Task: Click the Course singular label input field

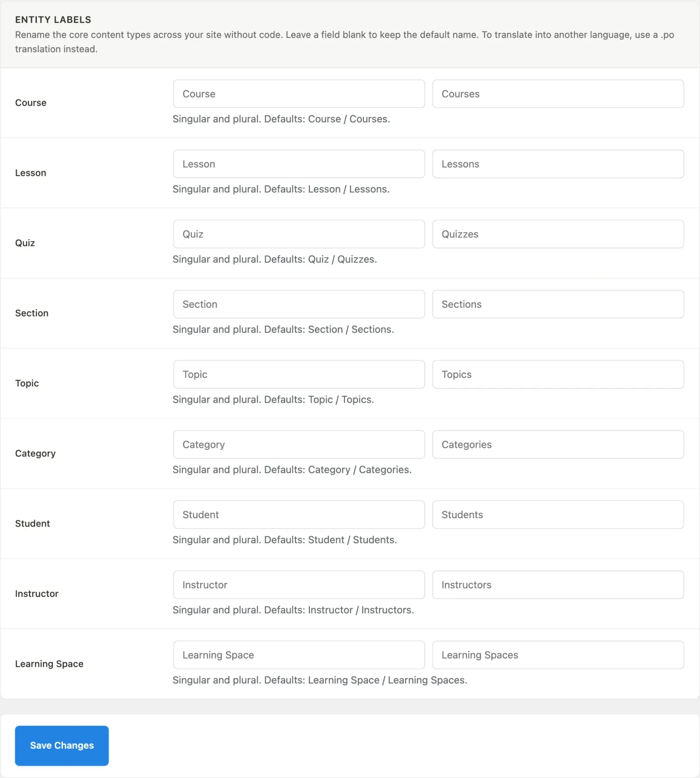Action: [x=299, y=94]
